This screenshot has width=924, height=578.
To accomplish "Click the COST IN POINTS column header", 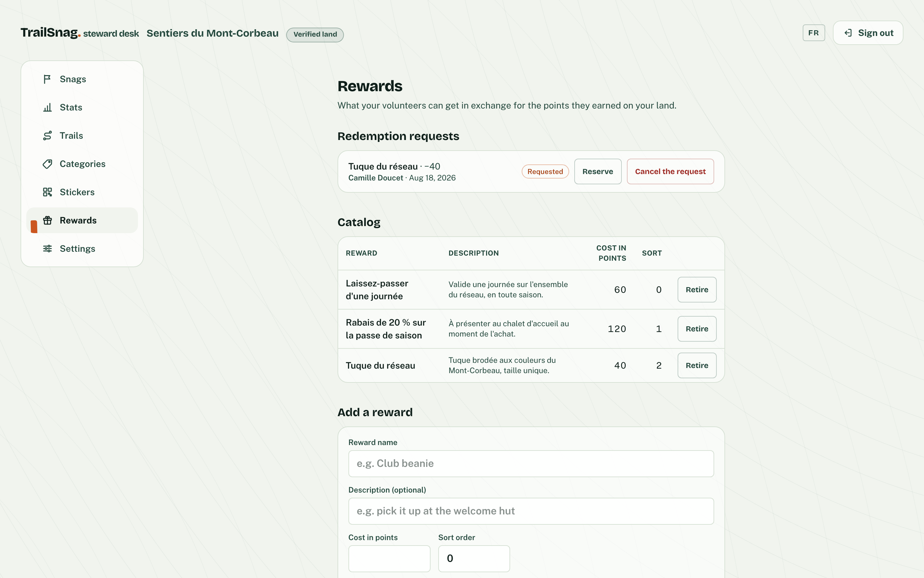I will (x=611, y=253).
